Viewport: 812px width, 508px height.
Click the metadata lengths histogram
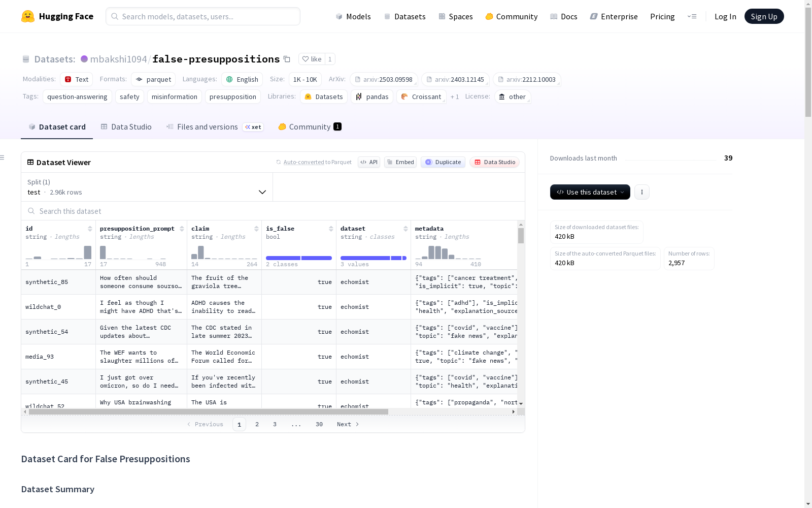[x=448, y=252]
